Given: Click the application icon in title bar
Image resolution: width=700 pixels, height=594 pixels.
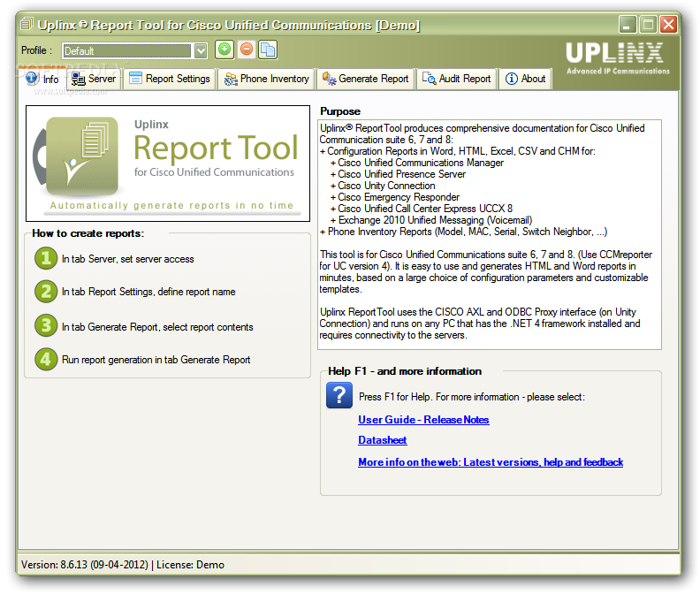Looking at the screenshot, I should coord(27,24).
